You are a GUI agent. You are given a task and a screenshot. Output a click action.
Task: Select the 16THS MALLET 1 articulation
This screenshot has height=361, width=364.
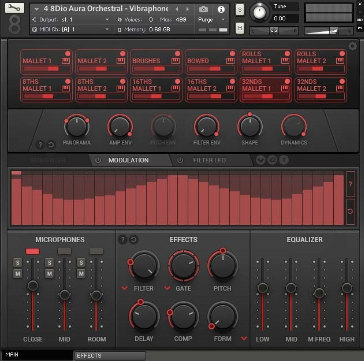pyautogui.click(x=156, y=90)
